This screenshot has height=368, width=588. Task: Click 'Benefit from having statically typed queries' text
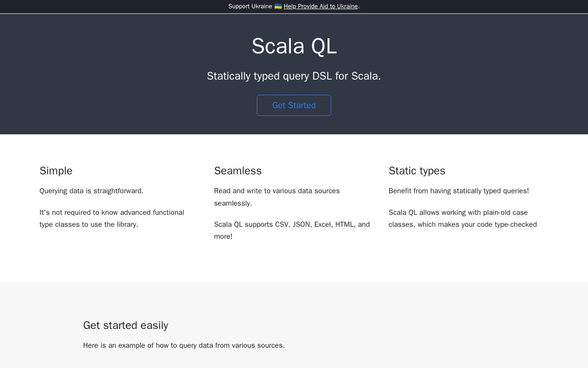[458, 191]
